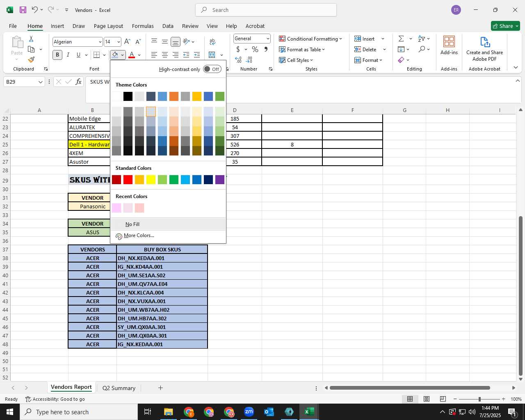
Task: Increase font size with the large A icon
Action: (127, 41)
